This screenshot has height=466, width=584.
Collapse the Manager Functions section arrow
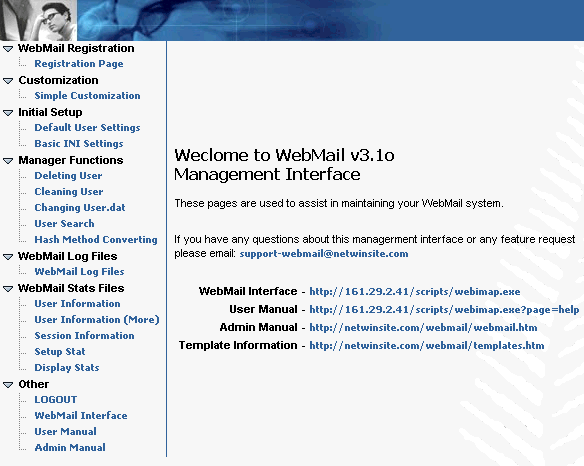pos(8,161)
